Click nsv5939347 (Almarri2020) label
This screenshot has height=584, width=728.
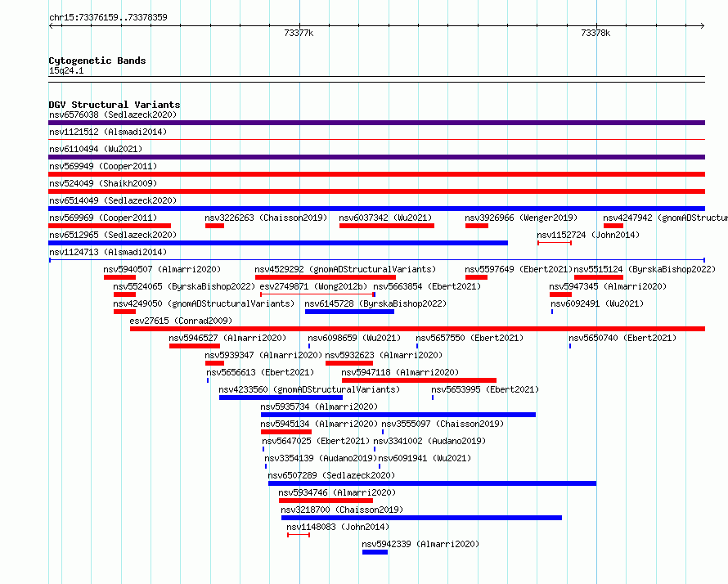tap(263, 355)
